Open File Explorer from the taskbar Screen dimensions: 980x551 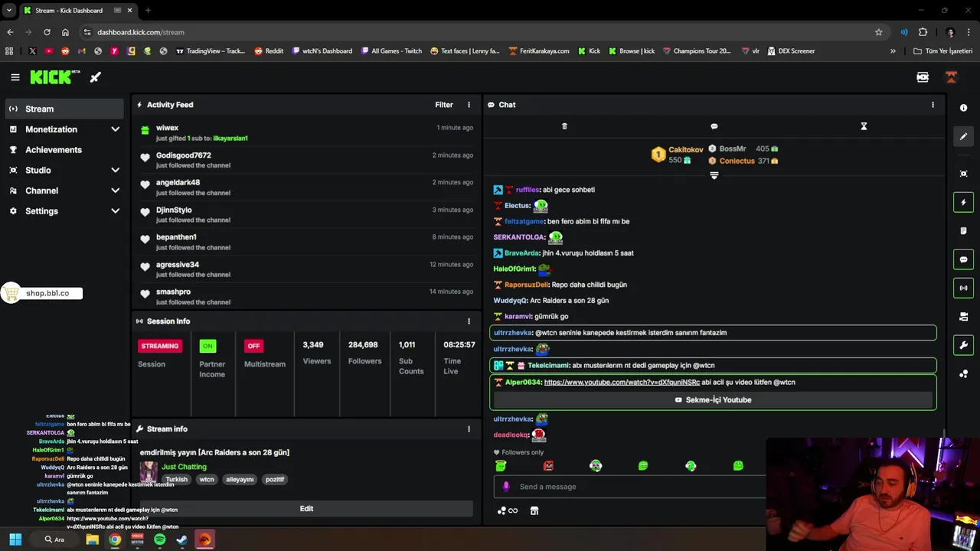pyautogui.click(x=92, y=540)
